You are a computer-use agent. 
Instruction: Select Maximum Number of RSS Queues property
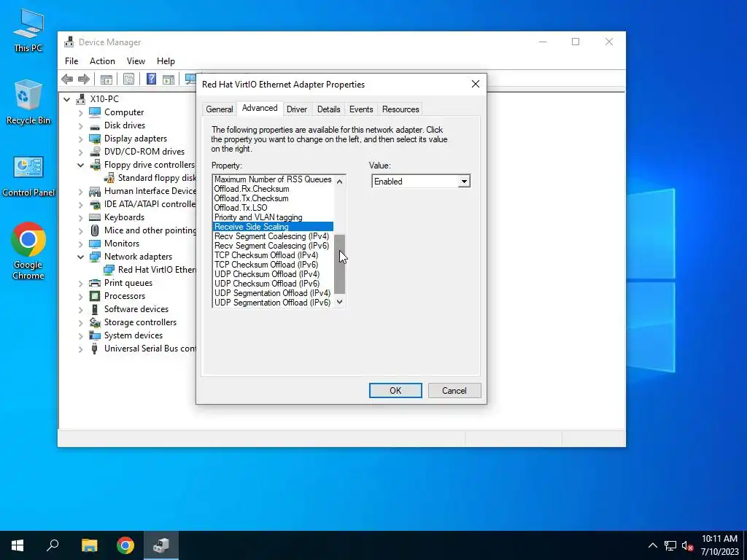[273, 179]
